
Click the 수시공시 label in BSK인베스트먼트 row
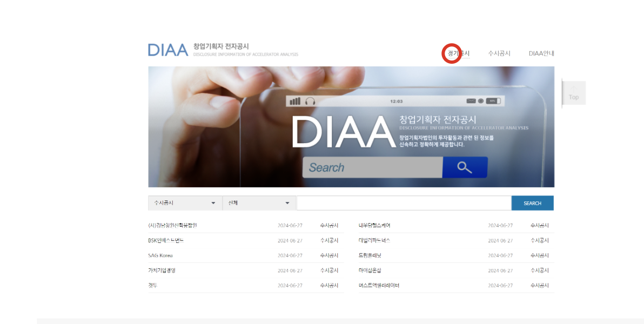(x=329, y=240)
